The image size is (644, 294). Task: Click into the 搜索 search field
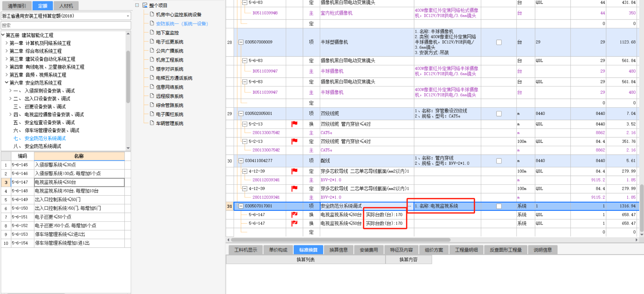tap(66, 25)
